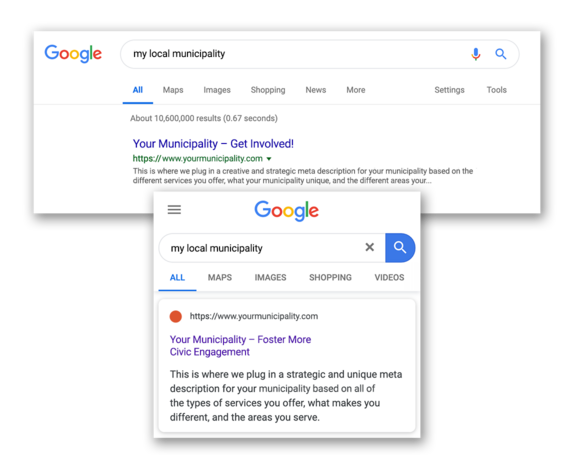The height and width of the screenshot is (455, 574).
Task: Switch to the desktop Images tab
Action: point(217,90)
